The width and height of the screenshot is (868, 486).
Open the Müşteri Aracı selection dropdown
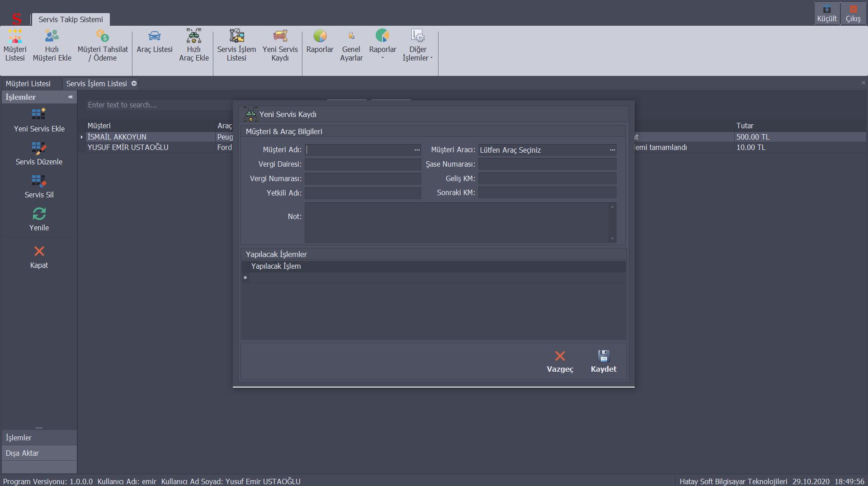click(x=612, y=150)
